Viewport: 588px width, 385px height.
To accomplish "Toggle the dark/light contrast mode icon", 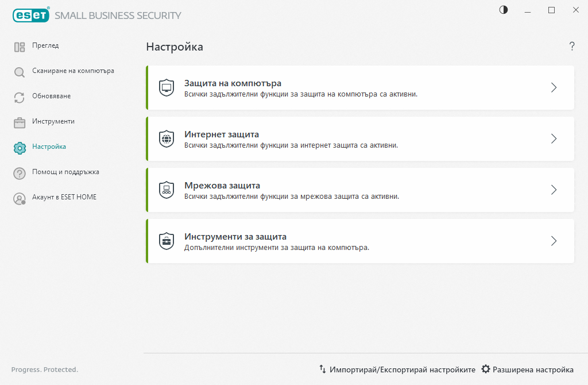I will click(504, 10).
